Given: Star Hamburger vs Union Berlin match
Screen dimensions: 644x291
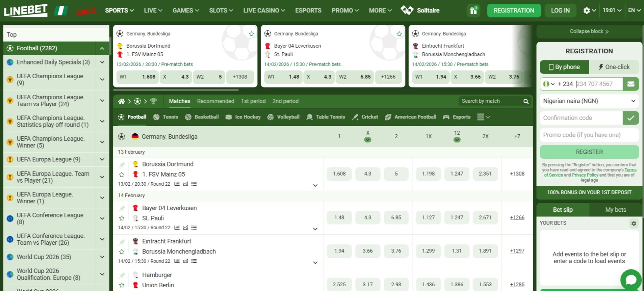Looking at the screenshot, I should coord(122,285).
